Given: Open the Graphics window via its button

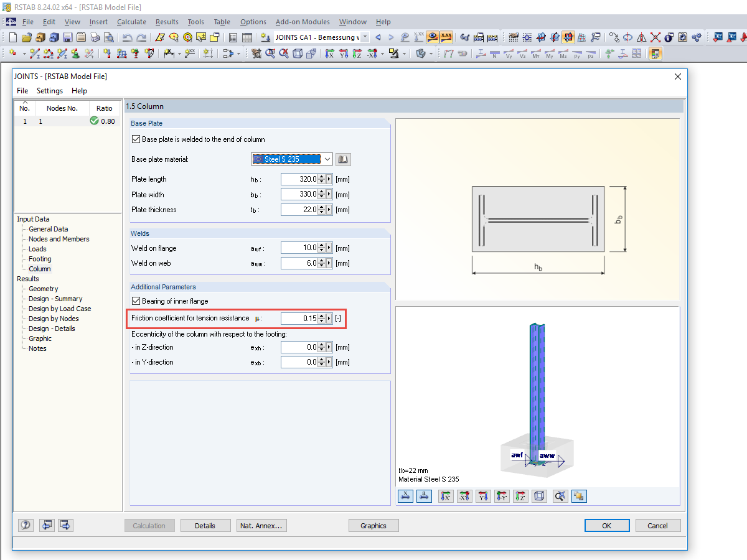Looking at the screenshot, I should (x=374, y=525).
